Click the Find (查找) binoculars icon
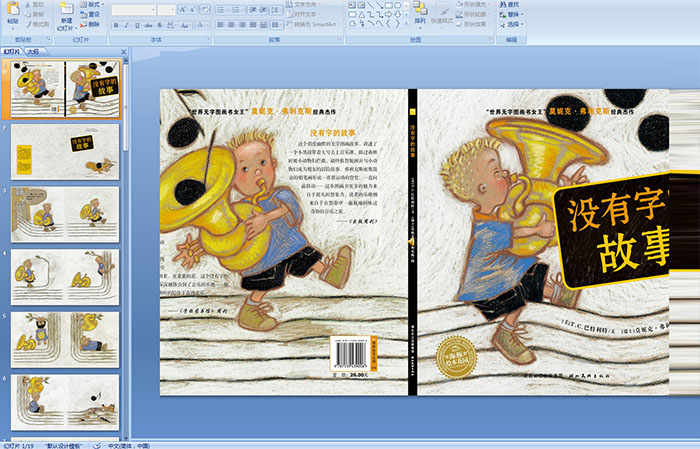The width and height of the screenshot is (700, 449). click(x=503, y=4)
